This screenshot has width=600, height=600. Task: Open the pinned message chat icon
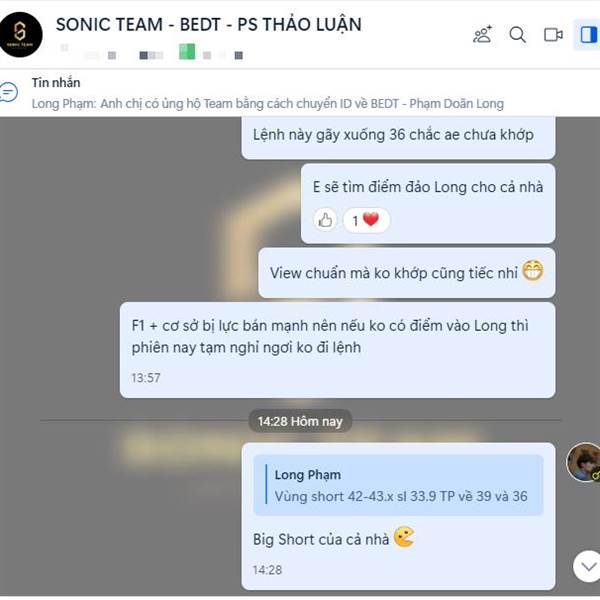8,92
